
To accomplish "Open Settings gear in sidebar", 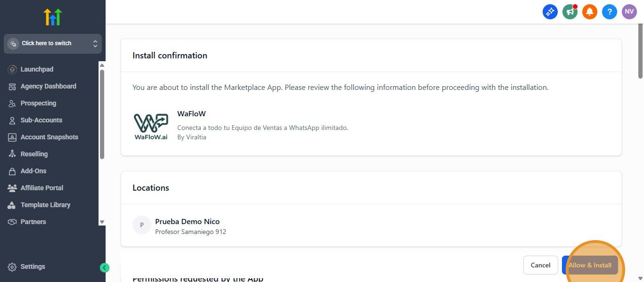I will tap(12, 267).
